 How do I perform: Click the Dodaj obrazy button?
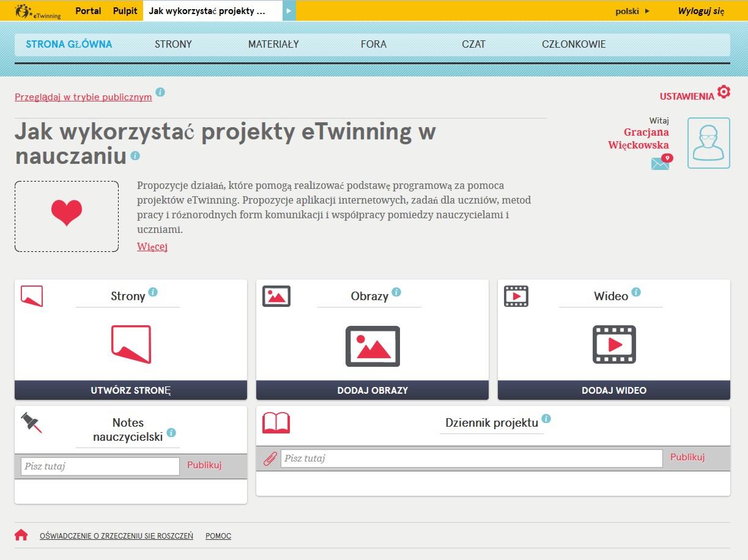[372, 390]
